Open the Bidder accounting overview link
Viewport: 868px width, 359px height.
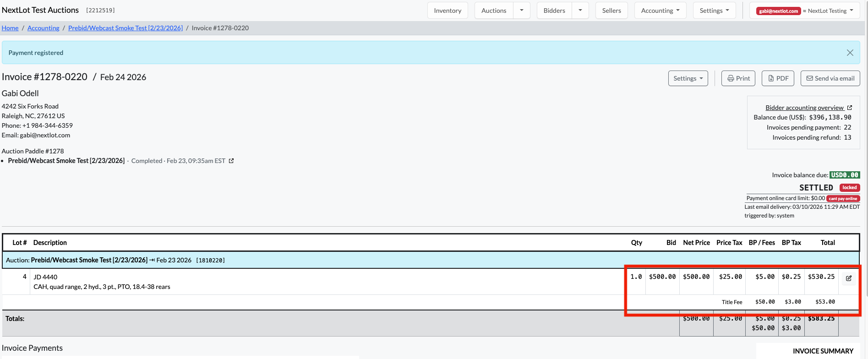(804, 108)
